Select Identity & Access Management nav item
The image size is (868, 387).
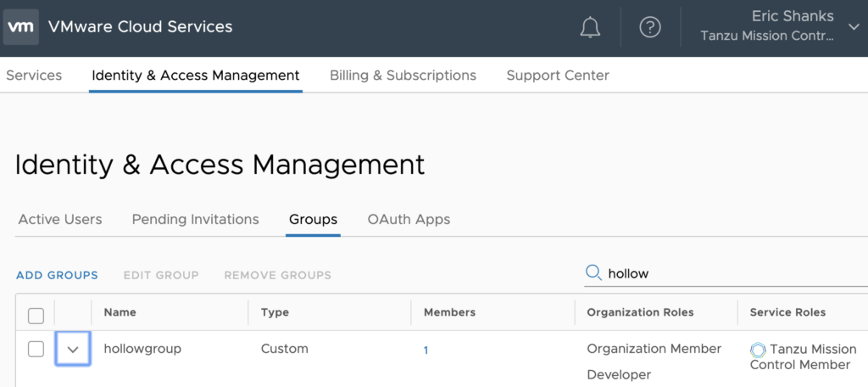[195, 76]
